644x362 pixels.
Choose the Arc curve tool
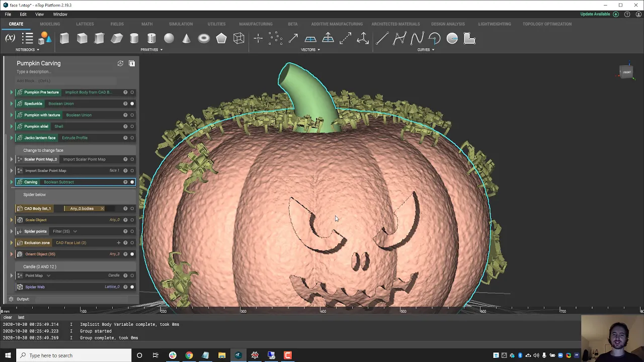coord(435,38)
